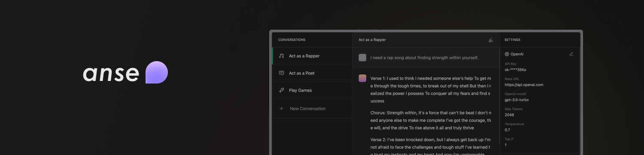Image resolution: width=644 pixels, height=155 pixels.
Task: Click the Top P label
Action: point(509,139)
